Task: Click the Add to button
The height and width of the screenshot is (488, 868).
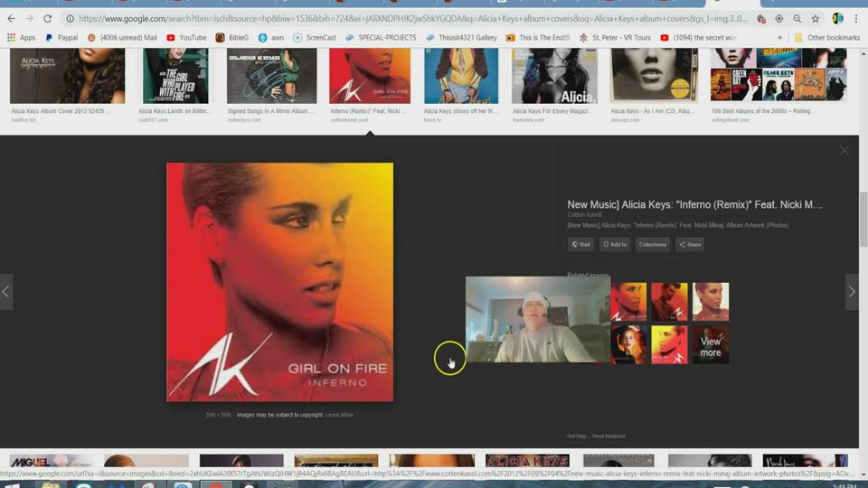Action: [x=615, y=244]
